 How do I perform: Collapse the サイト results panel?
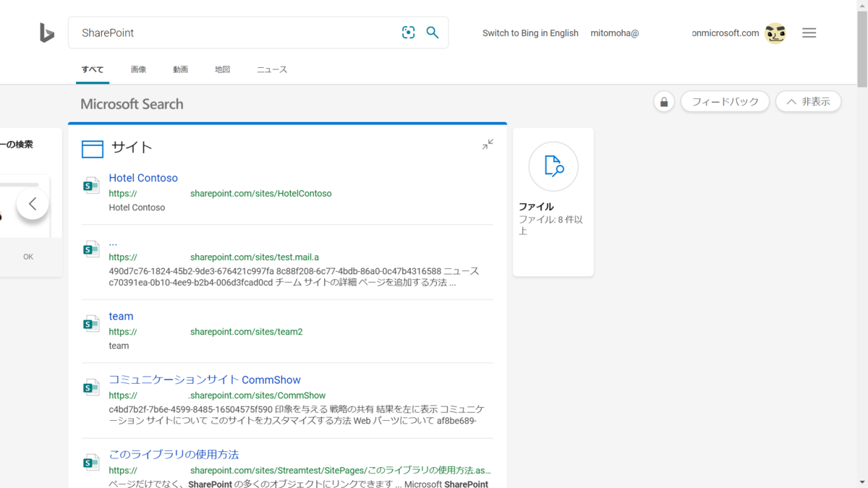[488, 145]
